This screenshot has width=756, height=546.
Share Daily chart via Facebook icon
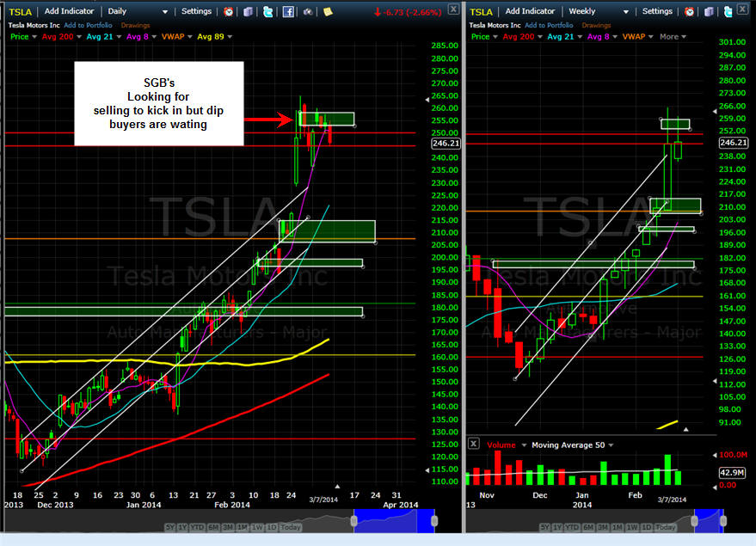click(288, 11)
